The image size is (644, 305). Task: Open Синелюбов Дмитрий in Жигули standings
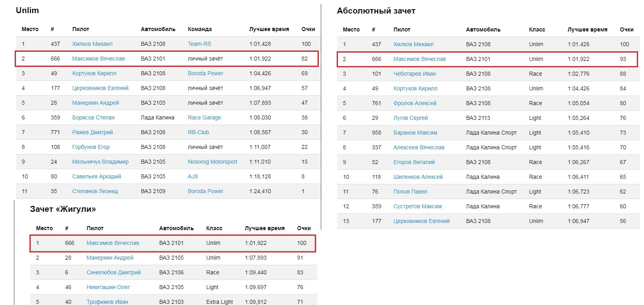[x=114, y=272]
